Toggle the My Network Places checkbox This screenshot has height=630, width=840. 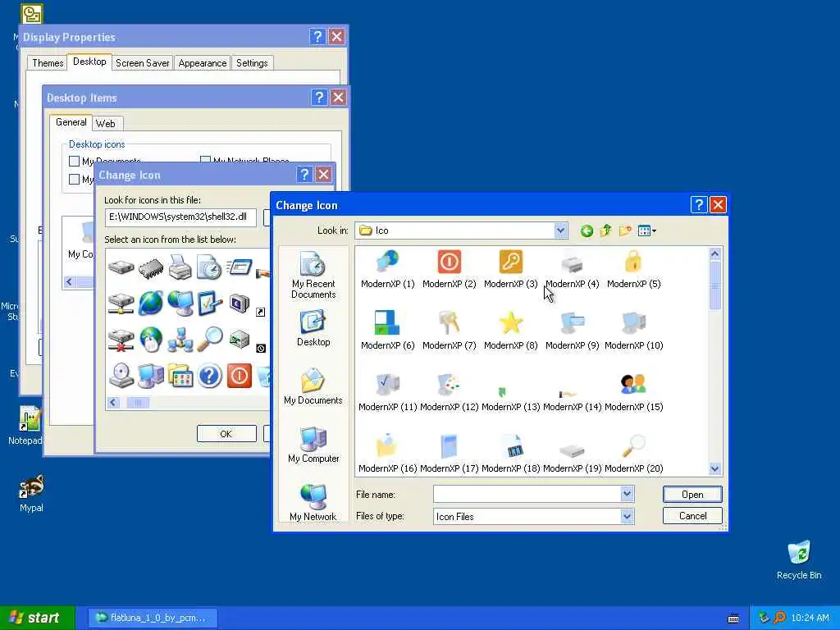tap(205, 160)
